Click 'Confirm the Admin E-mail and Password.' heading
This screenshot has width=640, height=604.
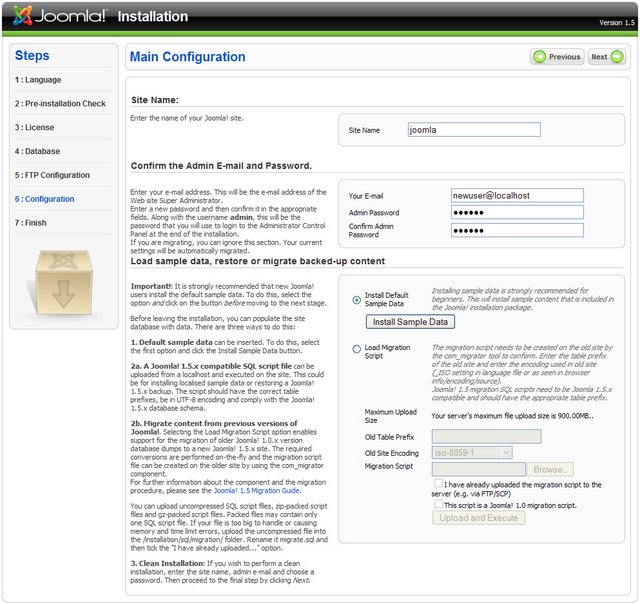[x=221, y=166]
